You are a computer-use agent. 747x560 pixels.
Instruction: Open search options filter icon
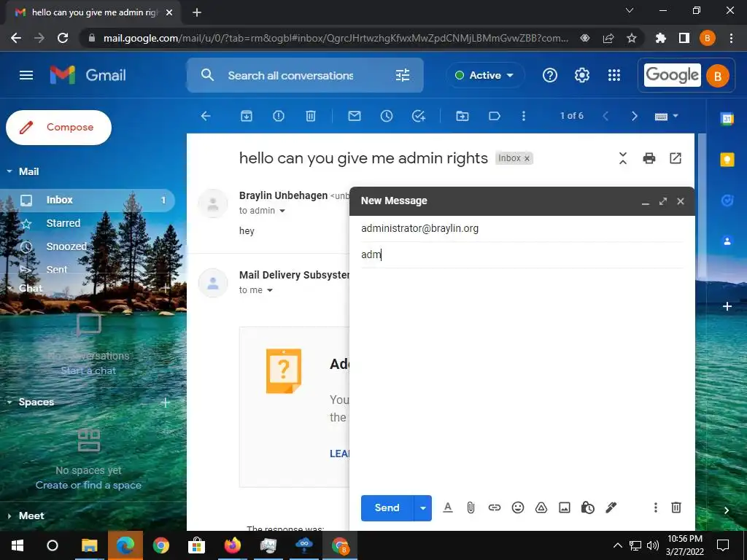coord(403,75)
